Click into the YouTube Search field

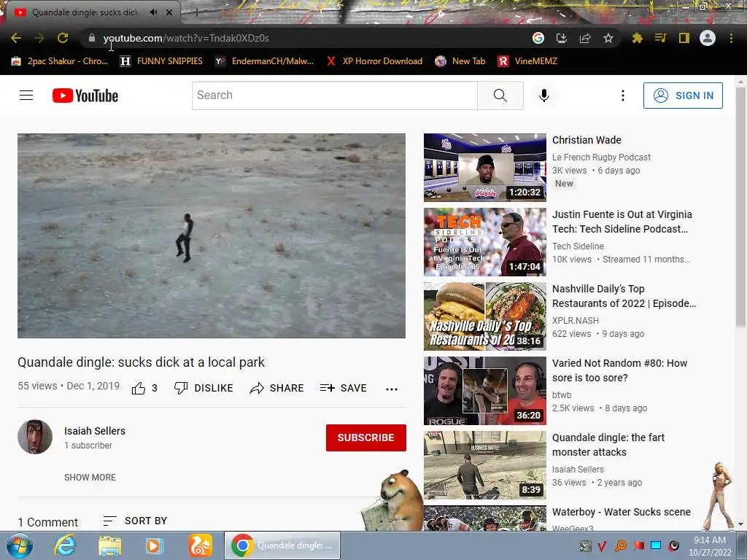click(334, 96)
